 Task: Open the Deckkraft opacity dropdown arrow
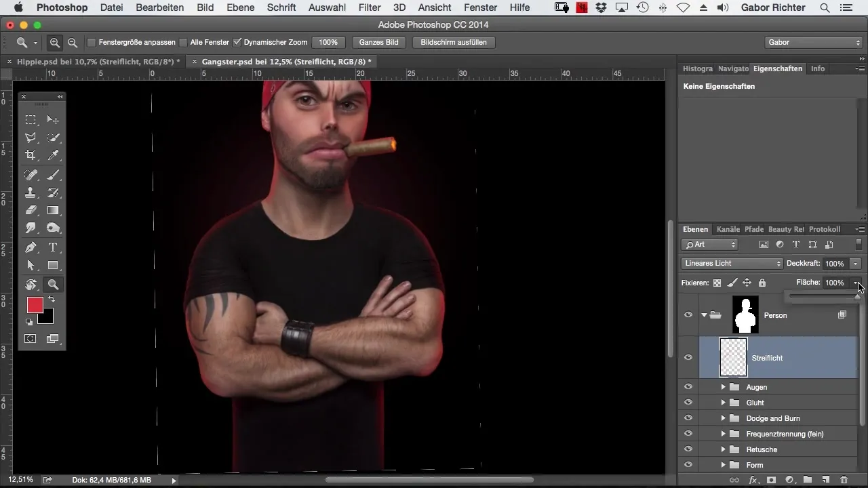[856, 264]
